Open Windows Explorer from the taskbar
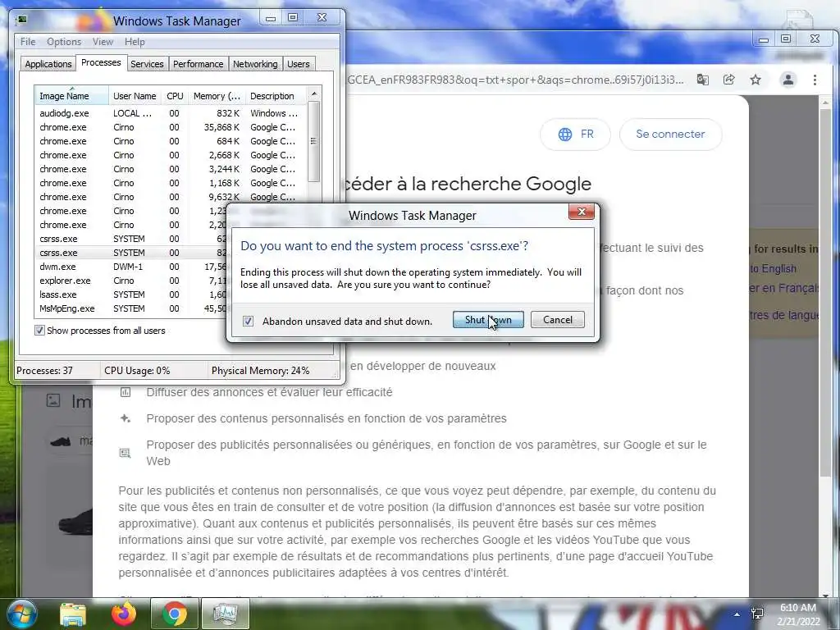The image size is (840, 630). pos(73,614)
